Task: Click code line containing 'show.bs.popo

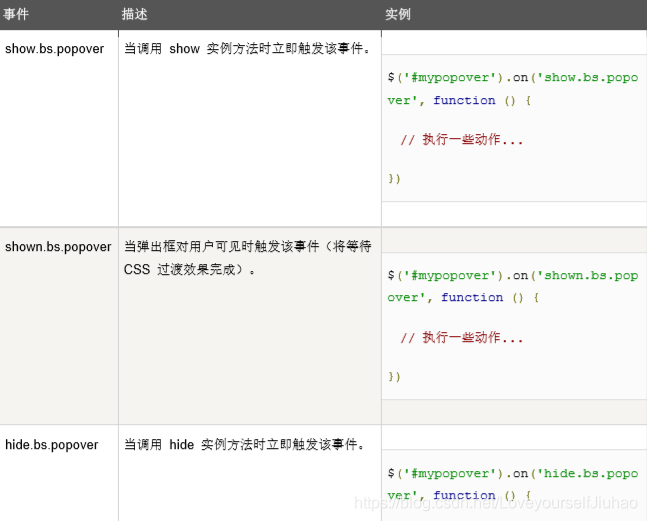Action: pyautogui.click(x=513, y=78)
